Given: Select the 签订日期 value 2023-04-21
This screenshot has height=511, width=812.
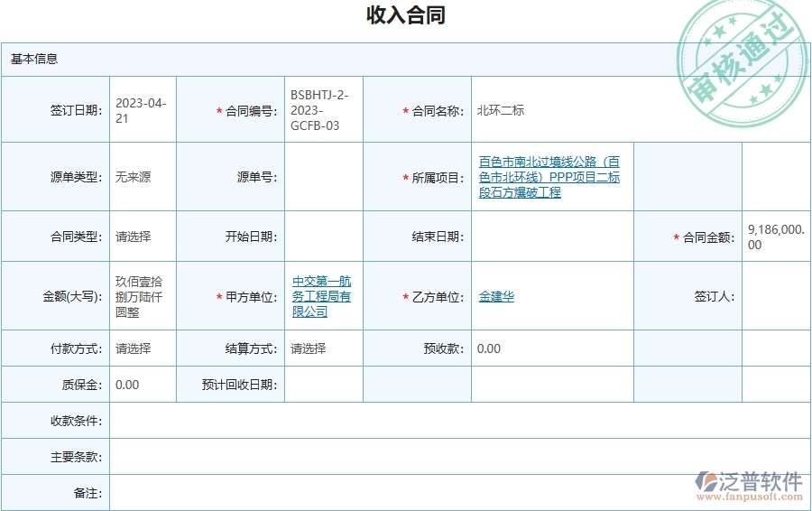Looking at the screenshot, I should 141,110.
